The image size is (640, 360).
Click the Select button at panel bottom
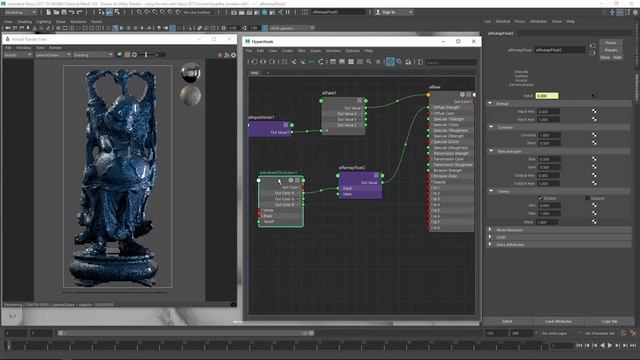pos(507,322)
